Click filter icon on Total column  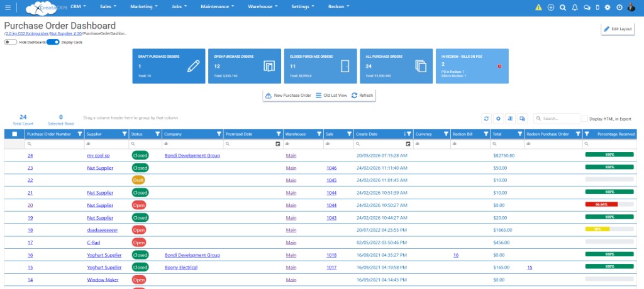point(519,134)
